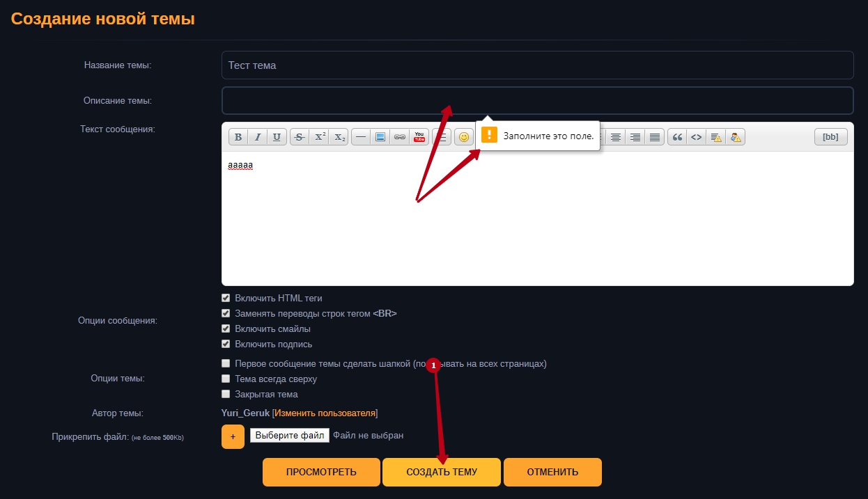
Task: Apply strikethrough to message text
Action: point(300,137)
